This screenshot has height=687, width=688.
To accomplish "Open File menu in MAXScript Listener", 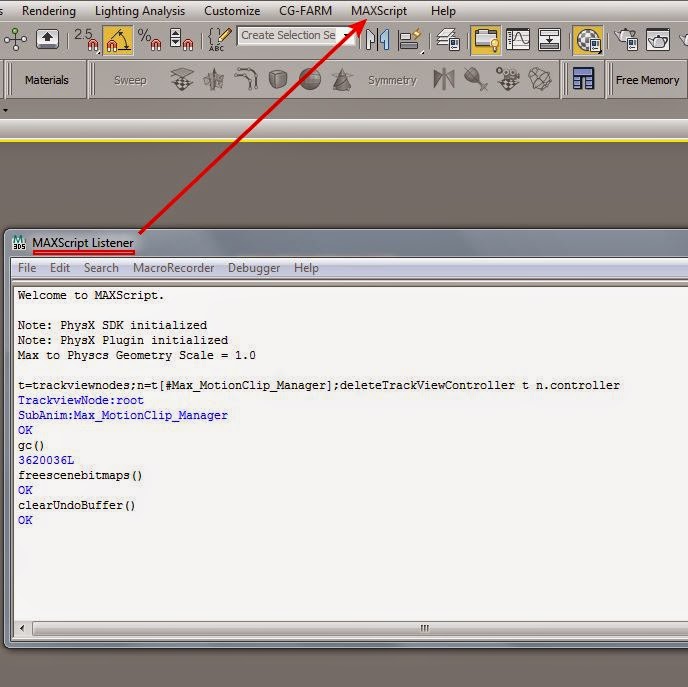I will click(x=27, y=268).
